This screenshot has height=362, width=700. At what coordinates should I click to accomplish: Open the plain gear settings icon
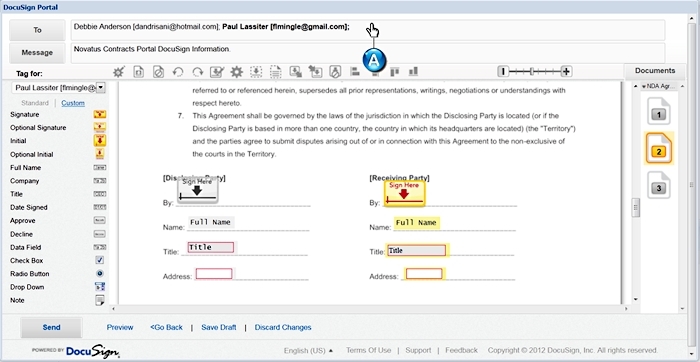(236, 72)
